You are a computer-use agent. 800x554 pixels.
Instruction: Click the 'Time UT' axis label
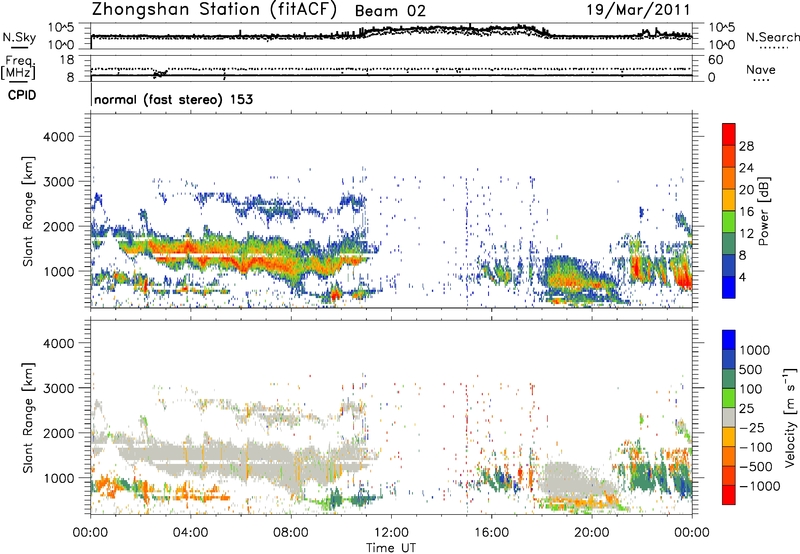coord(391,548)
